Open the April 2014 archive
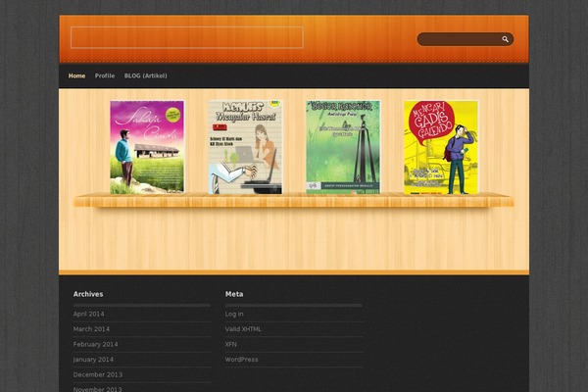This screenshot has width=588, height=392. tap(89, 314)
